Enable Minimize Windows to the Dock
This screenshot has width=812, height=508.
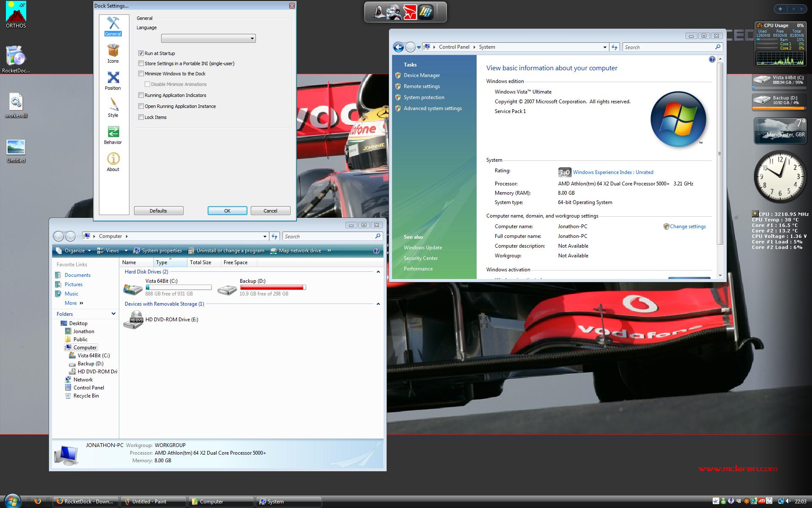point(141,74)
